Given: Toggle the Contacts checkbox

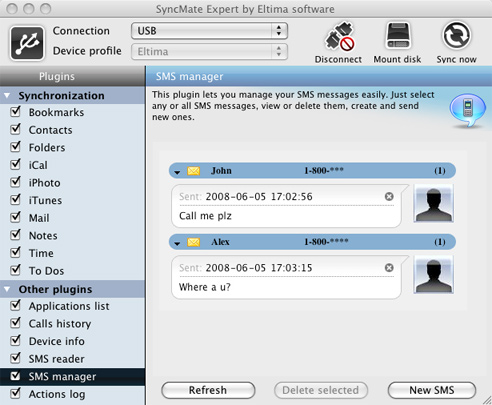Looking at the screenshot, I should 16,129.
